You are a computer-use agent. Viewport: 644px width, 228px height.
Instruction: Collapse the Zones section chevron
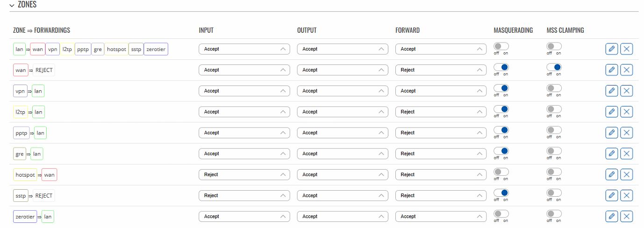pos(12,5)
